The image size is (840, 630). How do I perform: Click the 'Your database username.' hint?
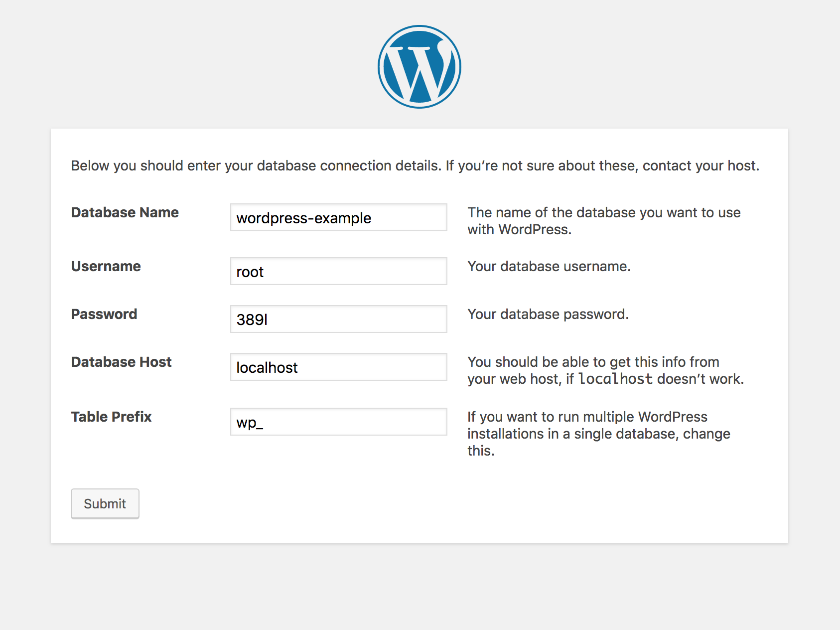pyautogui.click(x=549, y=267)
